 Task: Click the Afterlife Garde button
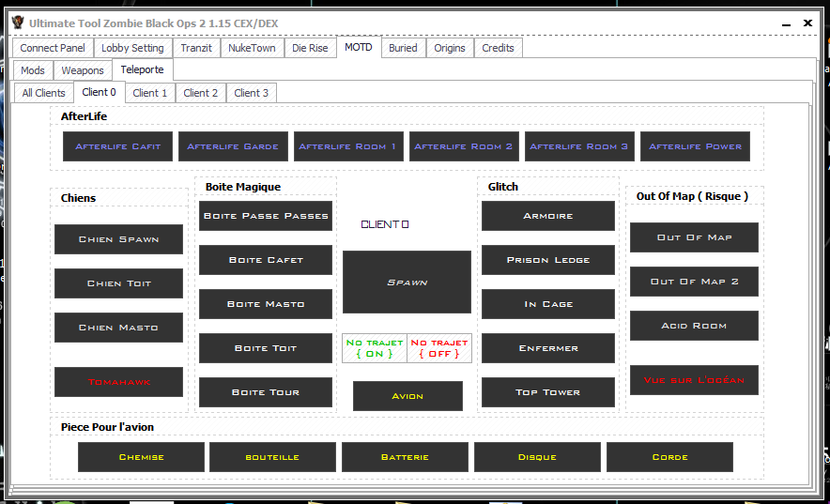(x=233, y=146)
